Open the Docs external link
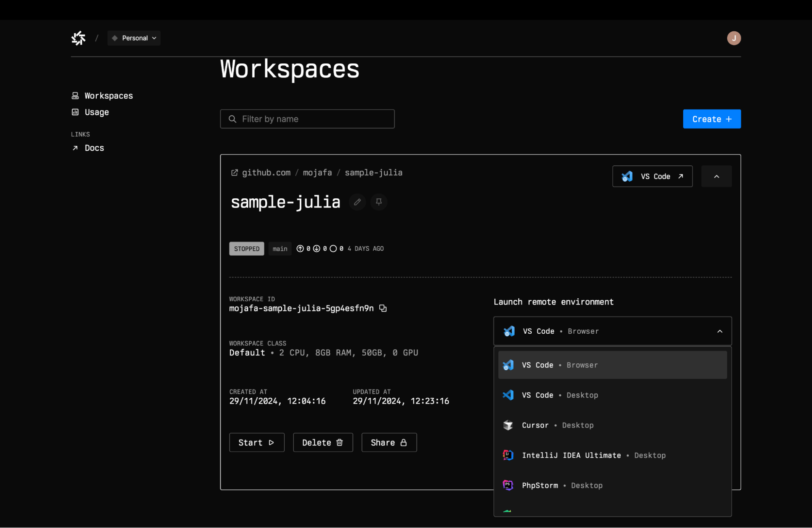Screen dimensions: 812x528 [x=88, y=148]
